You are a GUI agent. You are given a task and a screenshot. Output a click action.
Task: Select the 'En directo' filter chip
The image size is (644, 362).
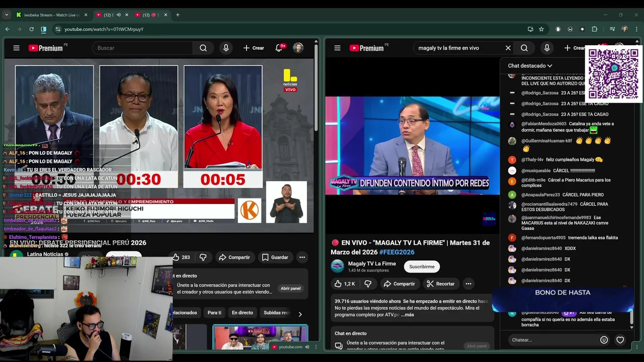(243, 313)
